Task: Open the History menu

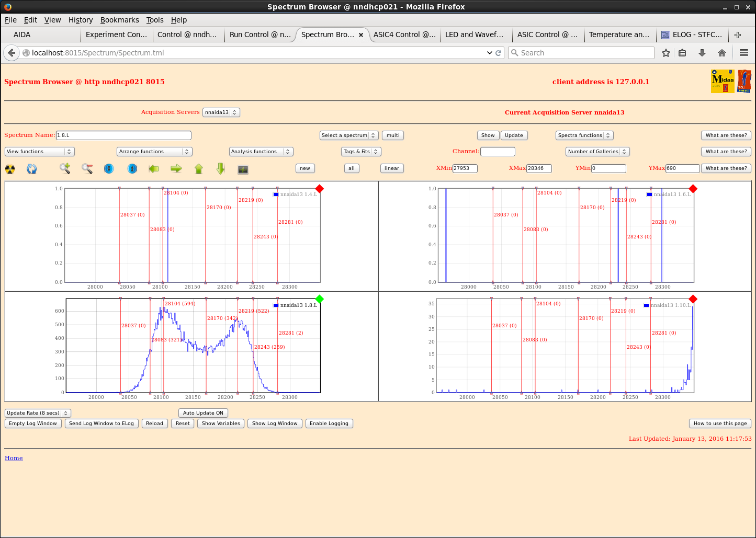Action: 81,20
